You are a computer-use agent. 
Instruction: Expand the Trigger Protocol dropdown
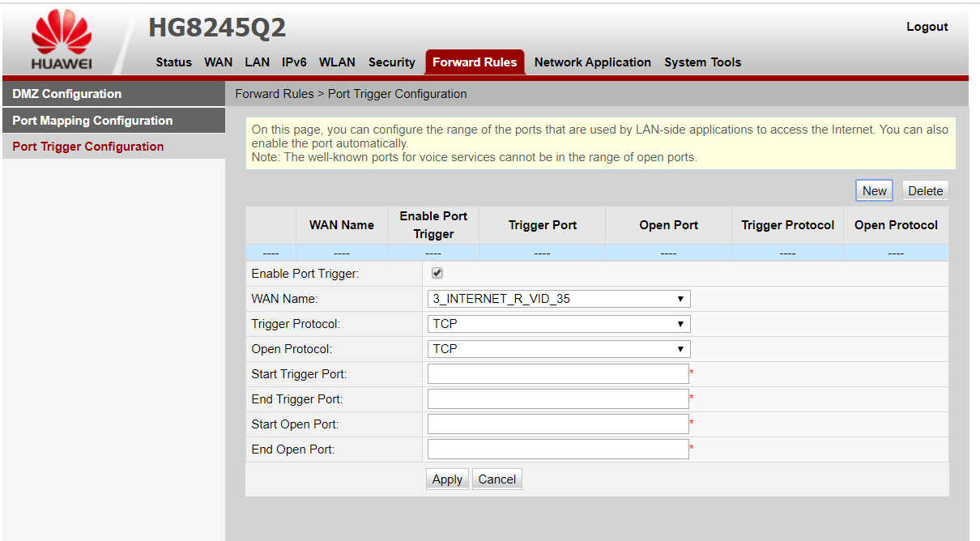tap(559, 324)
